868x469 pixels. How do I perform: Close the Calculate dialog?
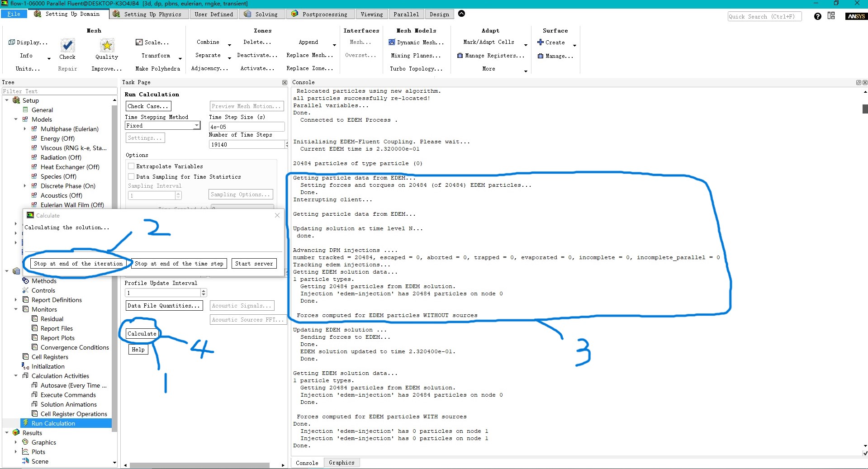277,216
